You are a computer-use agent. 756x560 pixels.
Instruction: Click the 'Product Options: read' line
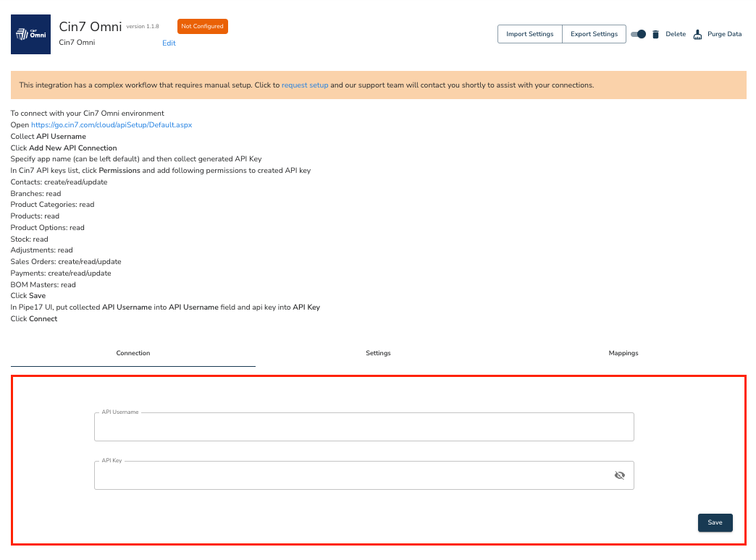47,228
